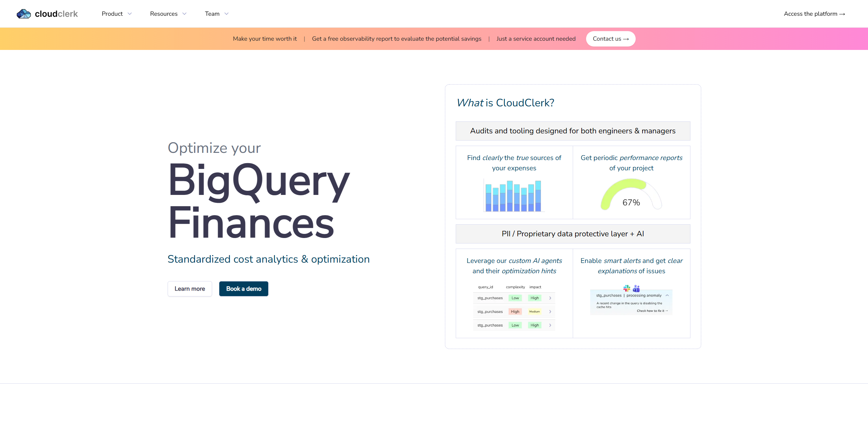The width and height of the screenshot is (868, 423).
Task: Click the Learn more button
Action: tap(190, 289)
